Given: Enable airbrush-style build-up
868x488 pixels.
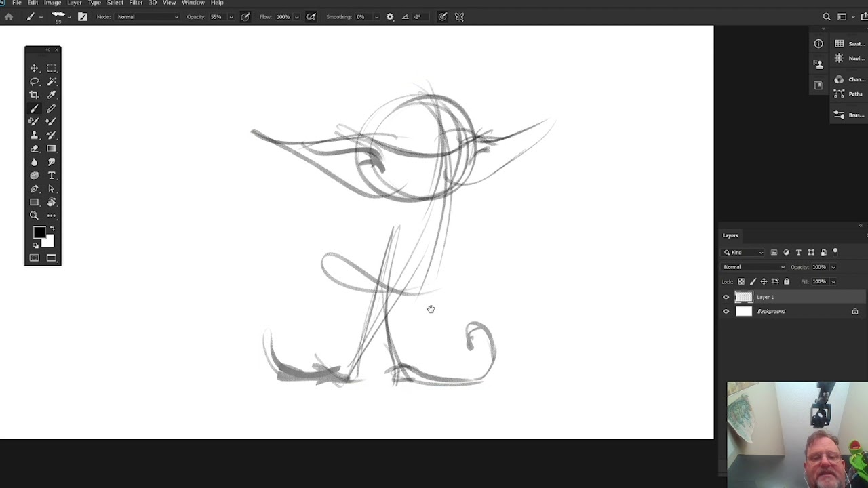Looking at the screenshot, I should [x=311, y=17].
